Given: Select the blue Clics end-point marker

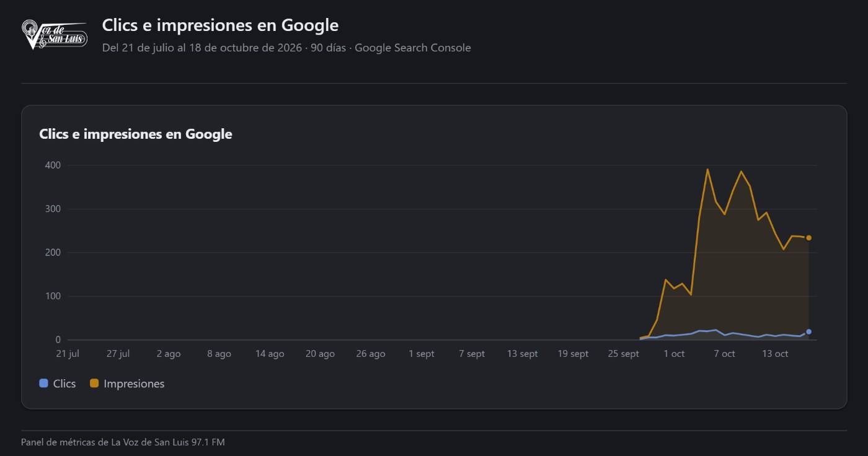Looking at the screenshot, I should 808,331.
